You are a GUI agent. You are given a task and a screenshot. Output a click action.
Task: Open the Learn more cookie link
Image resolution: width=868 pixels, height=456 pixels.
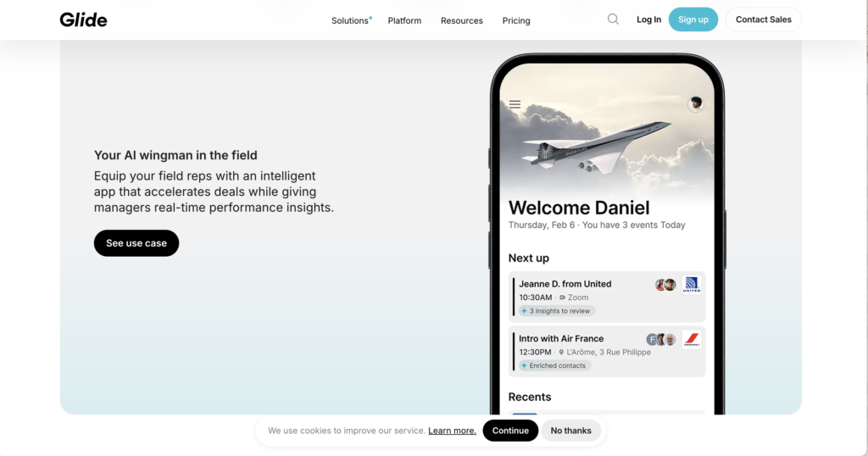452,431
